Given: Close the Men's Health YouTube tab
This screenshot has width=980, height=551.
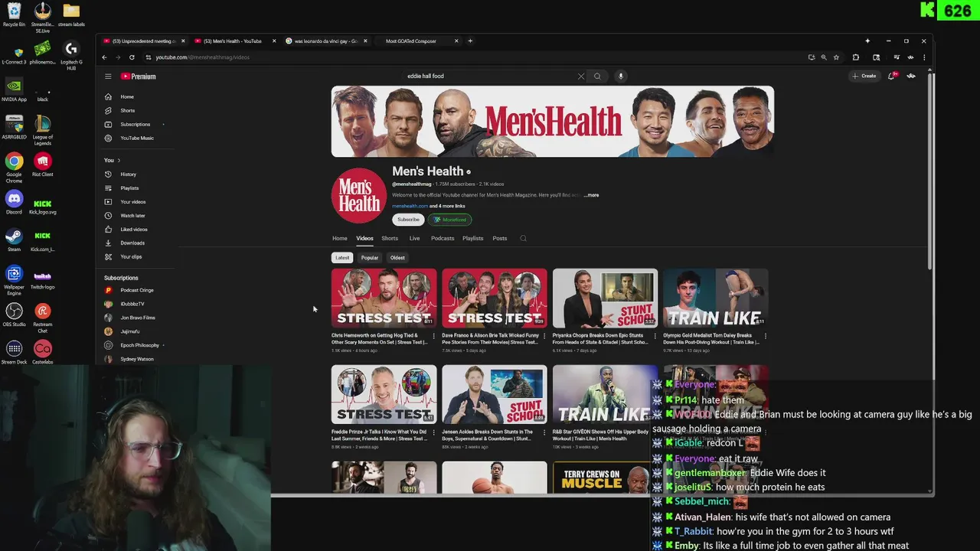Looking at the screenshot, I should click(274, 41).
